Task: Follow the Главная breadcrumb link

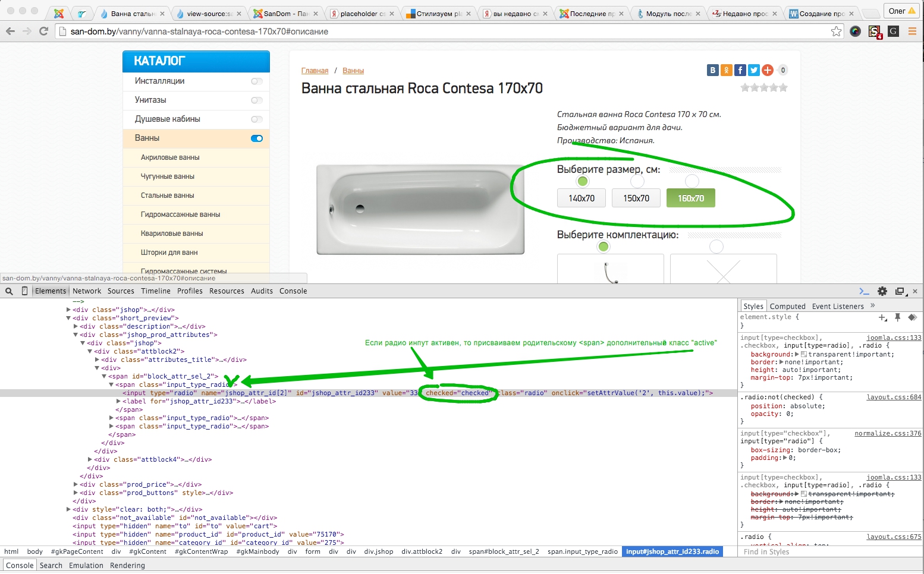Action: (315, 71)
